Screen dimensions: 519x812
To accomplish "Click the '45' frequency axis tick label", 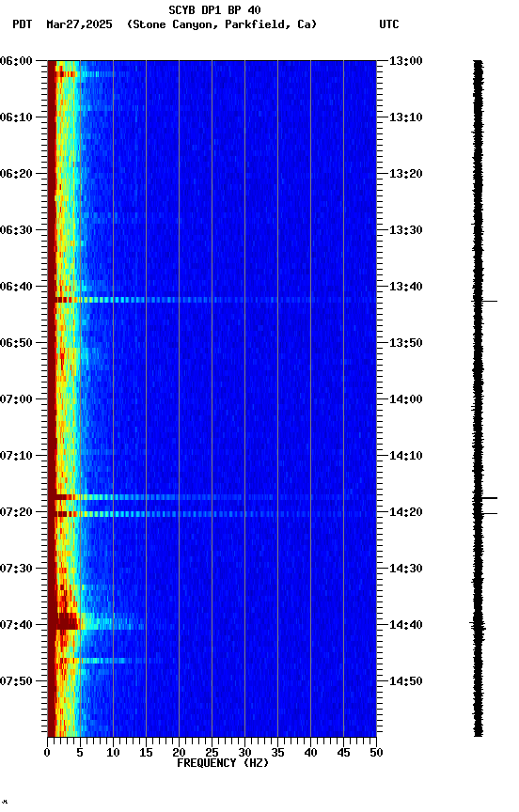I will pos(343,753).
